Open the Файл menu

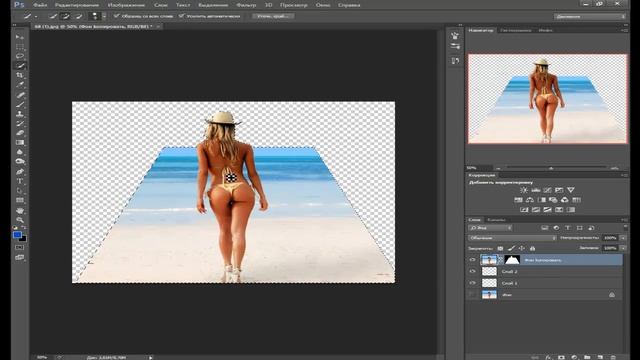pyautogui.click(x=40, y=5)
